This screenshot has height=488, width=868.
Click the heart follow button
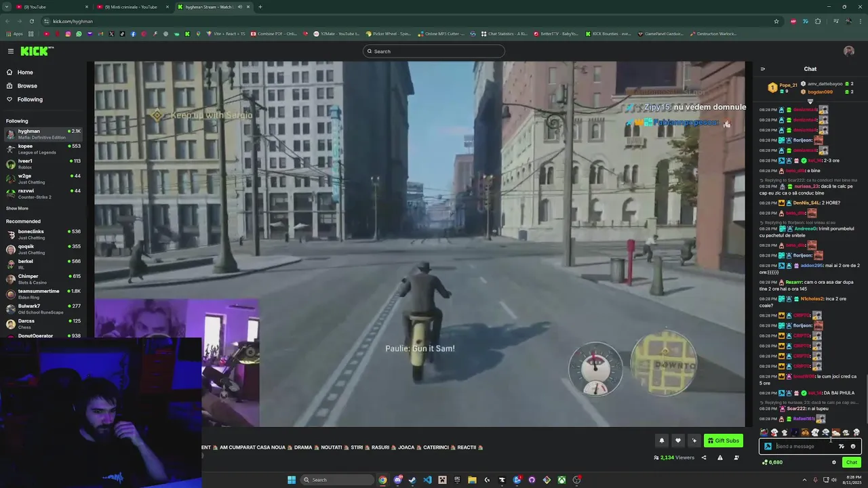677,441
